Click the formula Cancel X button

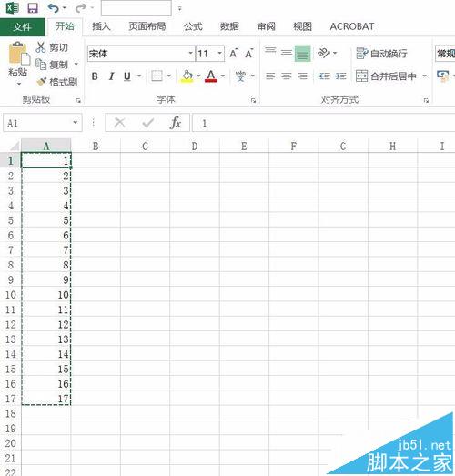coord(119,123)
